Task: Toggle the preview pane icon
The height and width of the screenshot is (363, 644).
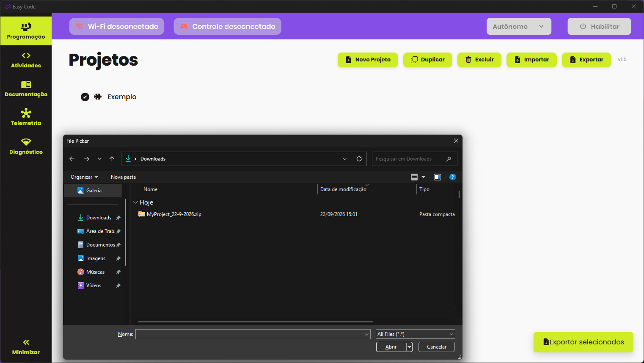Action: [x=438, y=177]
